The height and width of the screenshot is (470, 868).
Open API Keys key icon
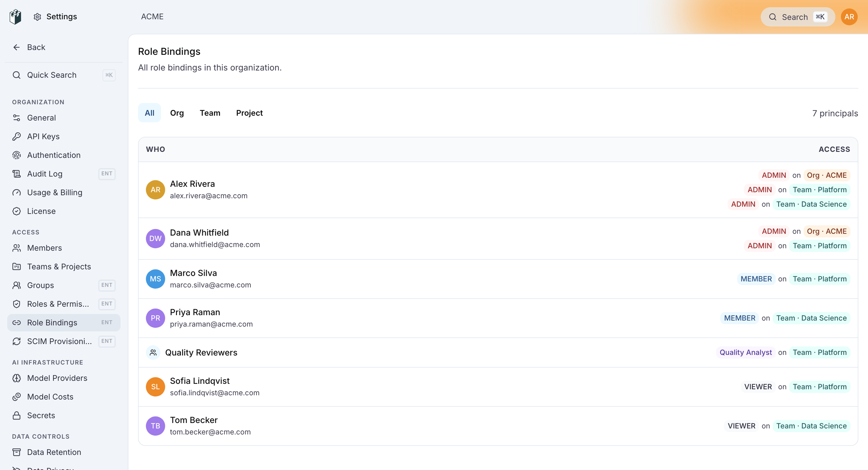[x=17, y=136]
